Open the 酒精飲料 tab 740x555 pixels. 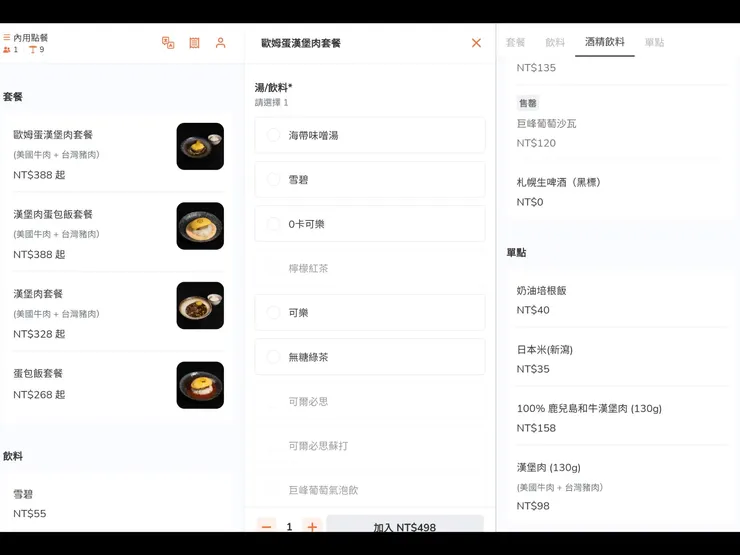pyautogui.click(x=605, y=42)
